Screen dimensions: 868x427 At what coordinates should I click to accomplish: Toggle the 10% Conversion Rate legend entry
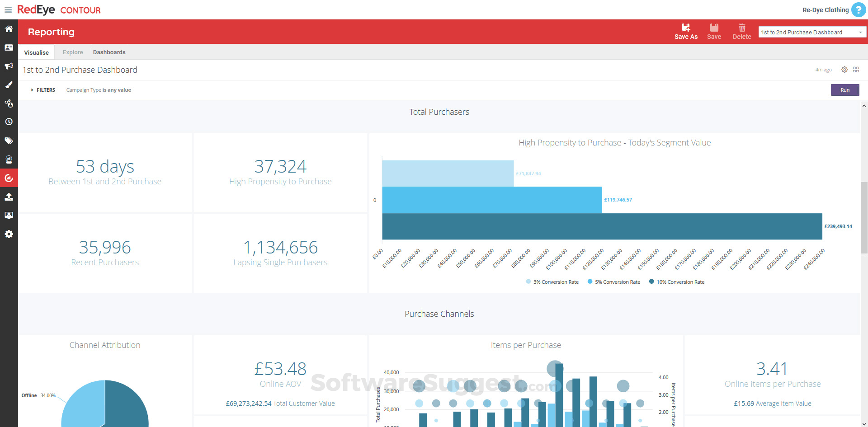point(676,282)
